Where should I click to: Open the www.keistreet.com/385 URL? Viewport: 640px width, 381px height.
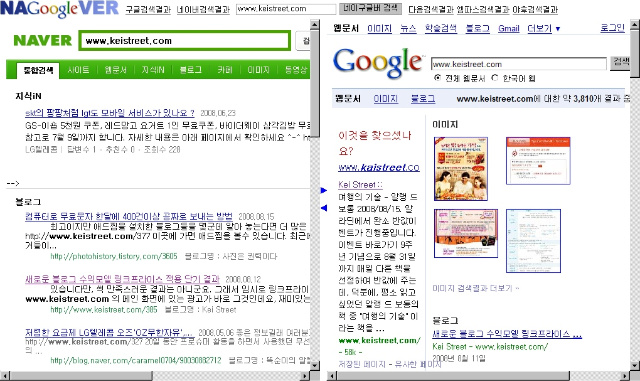104,310
